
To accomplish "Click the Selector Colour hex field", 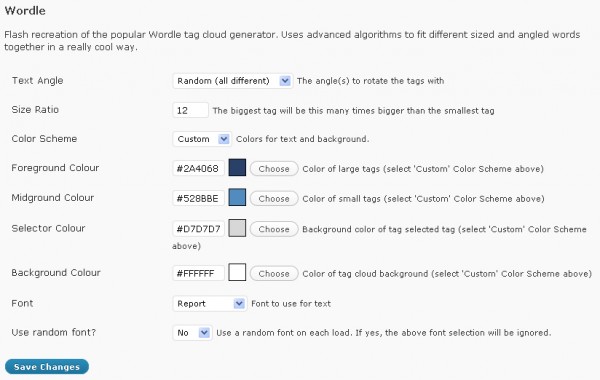I will pos(198,229).
